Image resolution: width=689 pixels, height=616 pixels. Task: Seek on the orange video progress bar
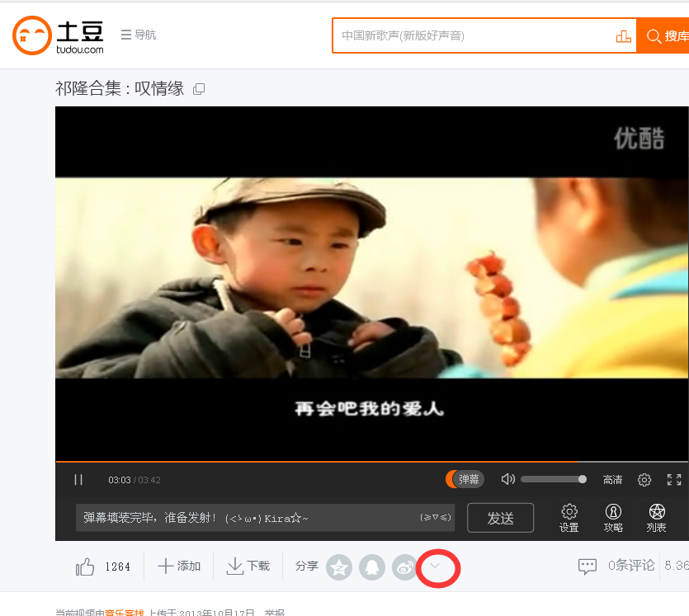point(372,462)
